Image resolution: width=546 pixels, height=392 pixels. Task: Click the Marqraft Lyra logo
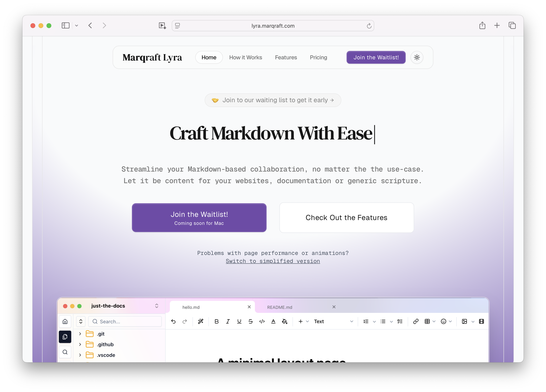[152, 57]
